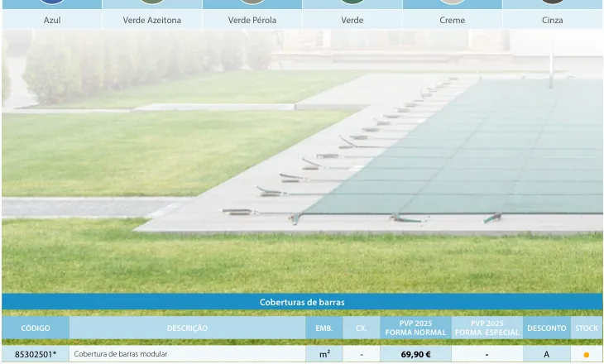Select the Azul color label
Image resolution: width=604 pixels, height=364 pixels.
[x=52, y=20]
